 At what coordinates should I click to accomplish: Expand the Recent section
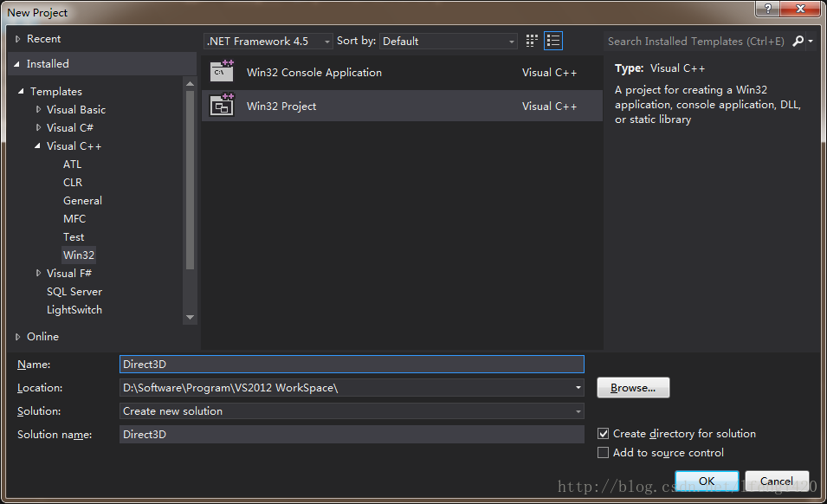[18, 38]
